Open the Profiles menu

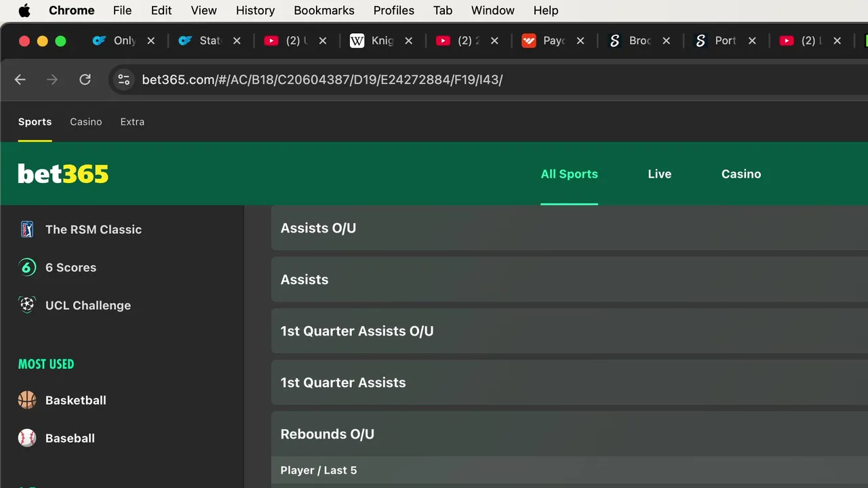(393, 10)
